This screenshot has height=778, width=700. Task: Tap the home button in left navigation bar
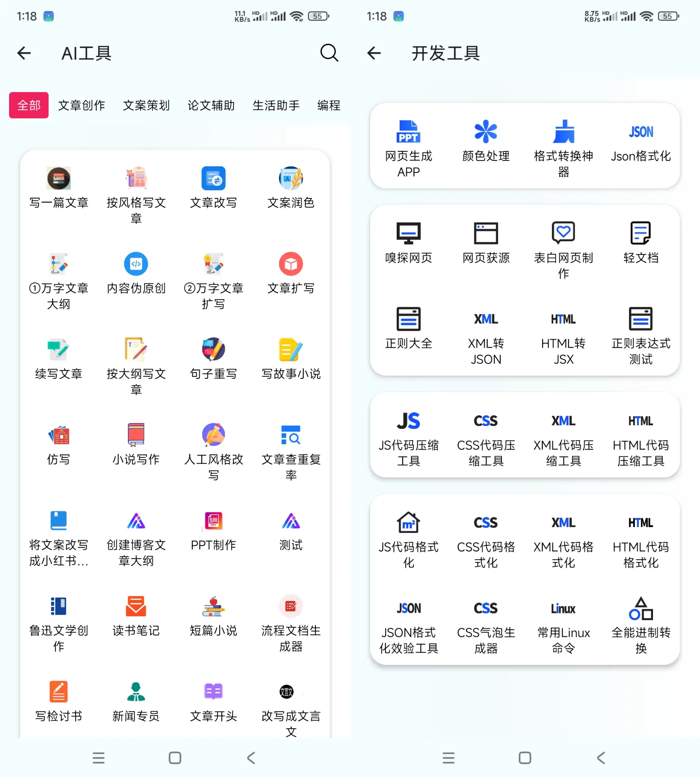click(x=175, y=758)
